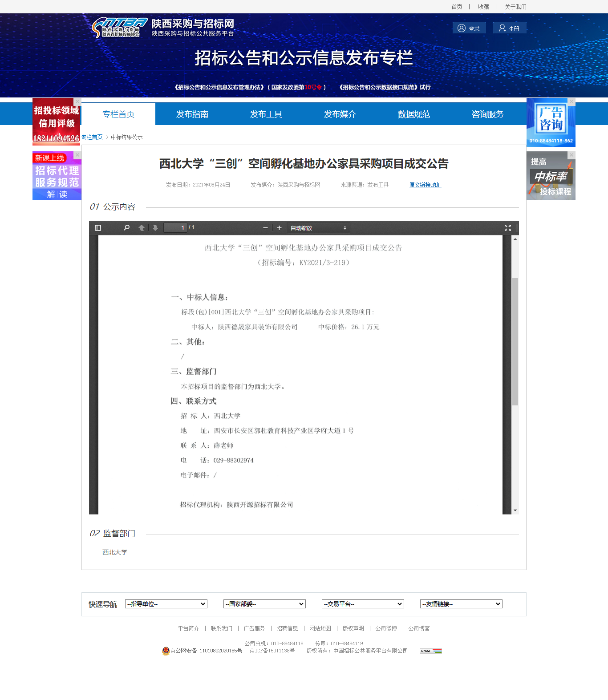Click the 注册 register button
This screenshot has width=608, height=700.
tap(510, 28)
